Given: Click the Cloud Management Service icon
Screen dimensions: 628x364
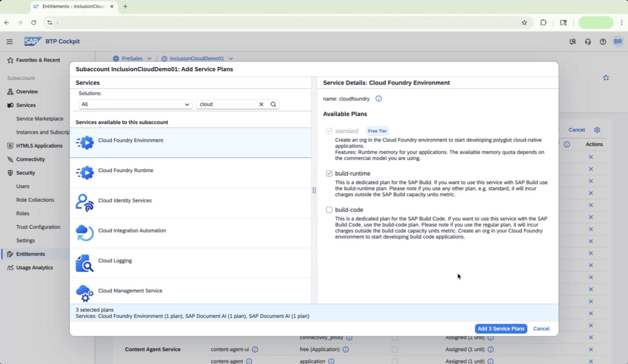Looking at the screenshot, I should pyautogui.click(x=85, y=293).
